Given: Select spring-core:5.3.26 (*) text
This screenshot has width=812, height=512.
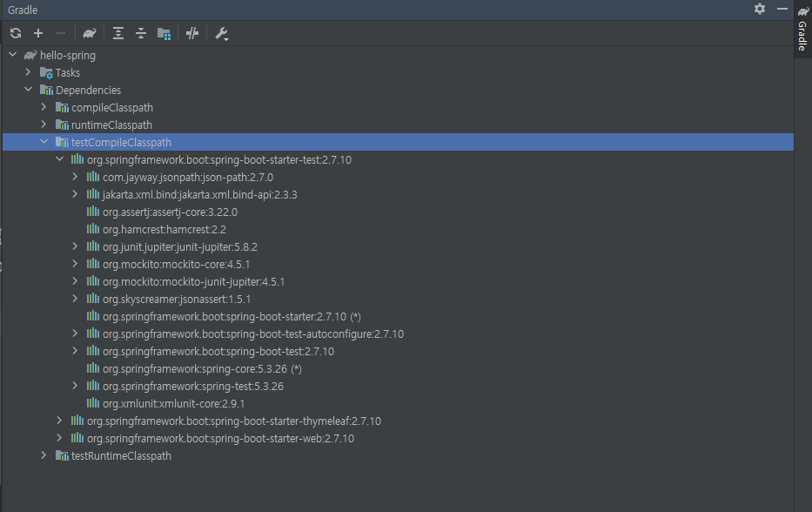Looking at the screenshot, I should (202, 369).
